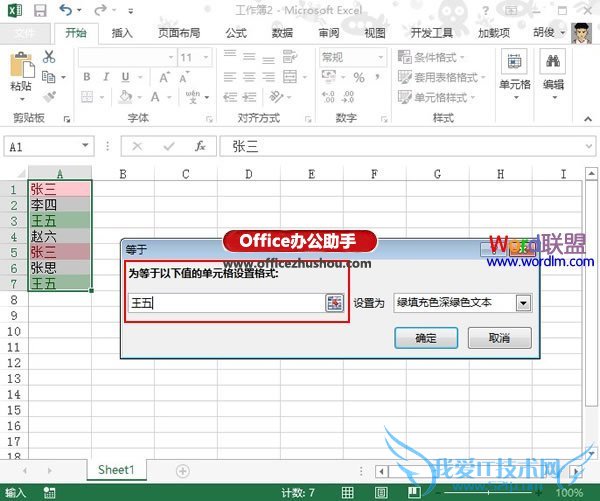Switch to the Developer (开发工具) tab

pyautogui.click(x=431, y=33)
